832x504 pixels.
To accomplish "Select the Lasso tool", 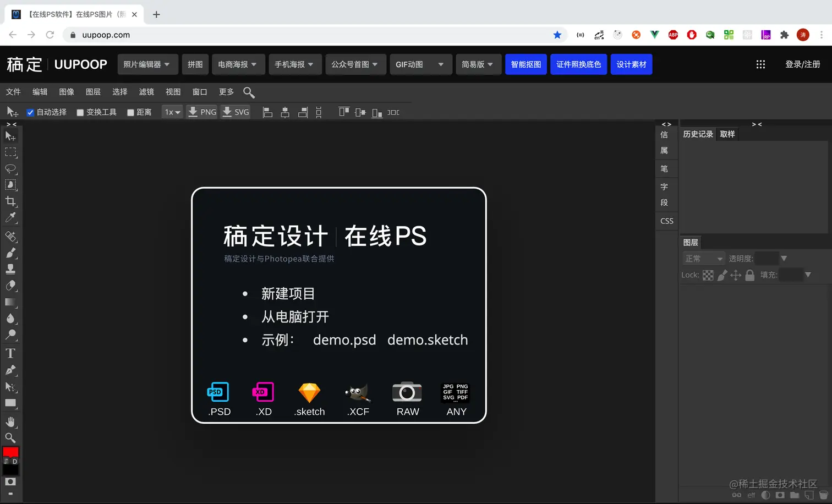I will click(10, 168).
